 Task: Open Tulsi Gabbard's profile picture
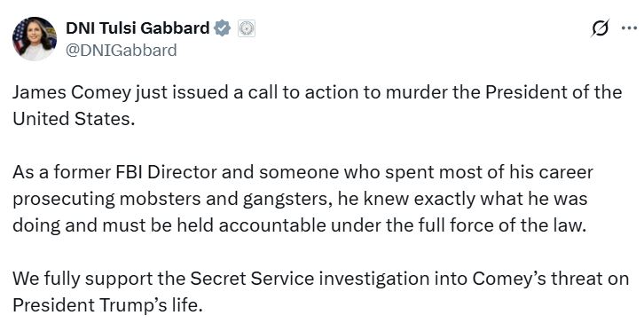click(35, 39)
